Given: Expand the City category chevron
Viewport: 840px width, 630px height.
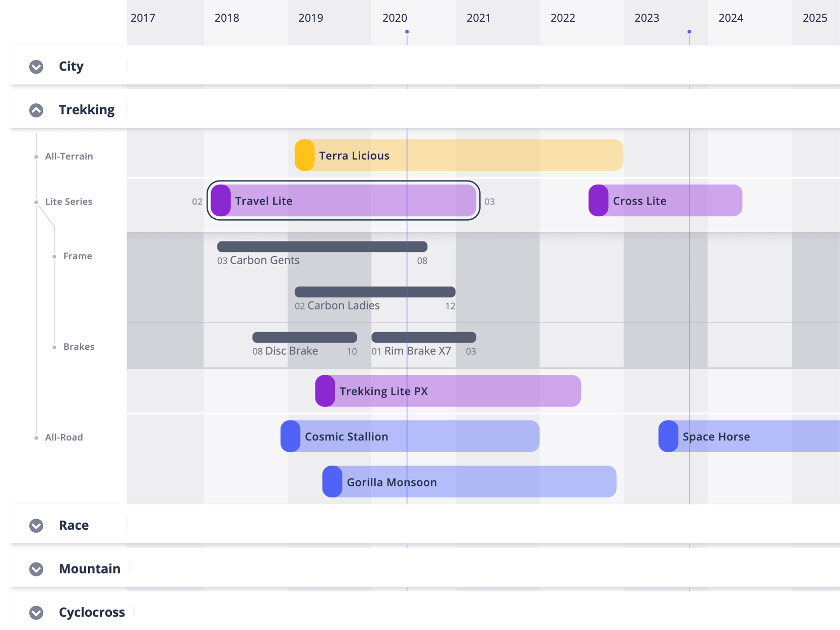Looking at the screenshot, I should (x=36, y=67).
